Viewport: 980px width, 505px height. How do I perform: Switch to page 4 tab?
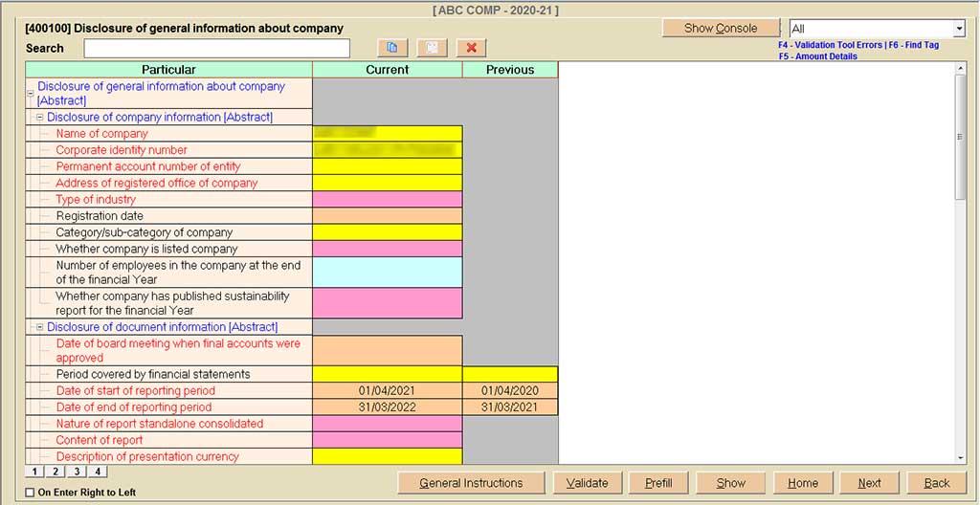[98, 472]
